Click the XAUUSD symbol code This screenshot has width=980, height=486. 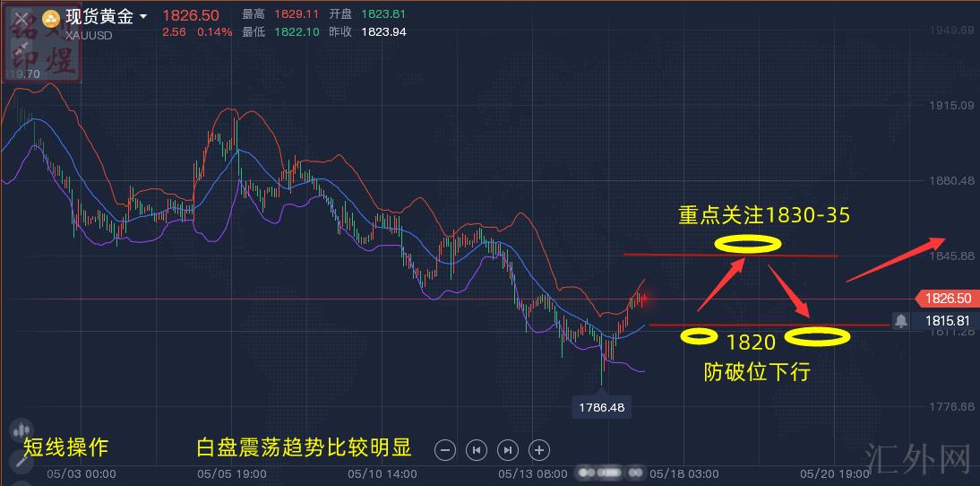pos(89,36)
